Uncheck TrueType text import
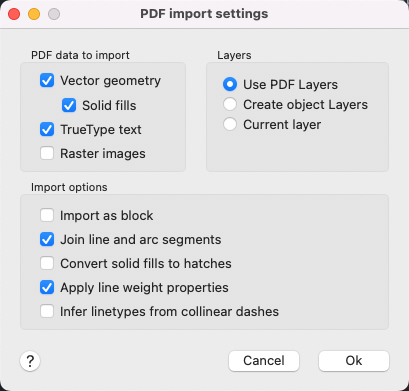This screenshot has width=409, height=391. [47, 129]
